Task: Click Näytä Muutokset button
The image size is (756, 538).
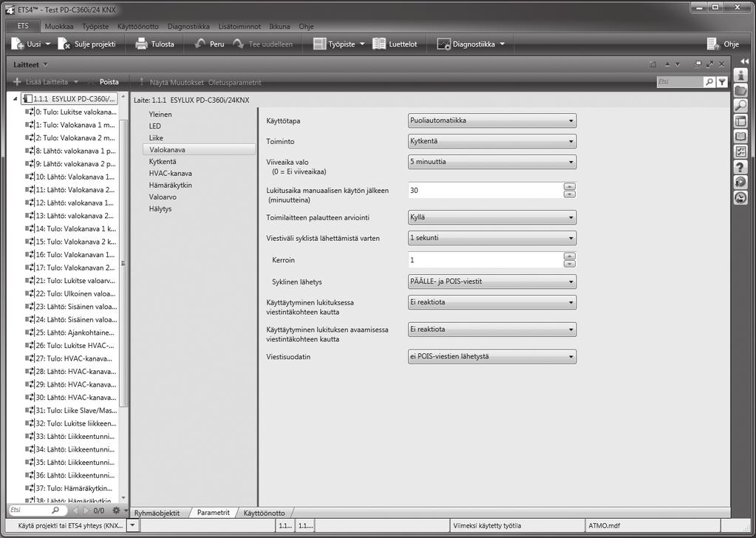Action: coord(176,83)
